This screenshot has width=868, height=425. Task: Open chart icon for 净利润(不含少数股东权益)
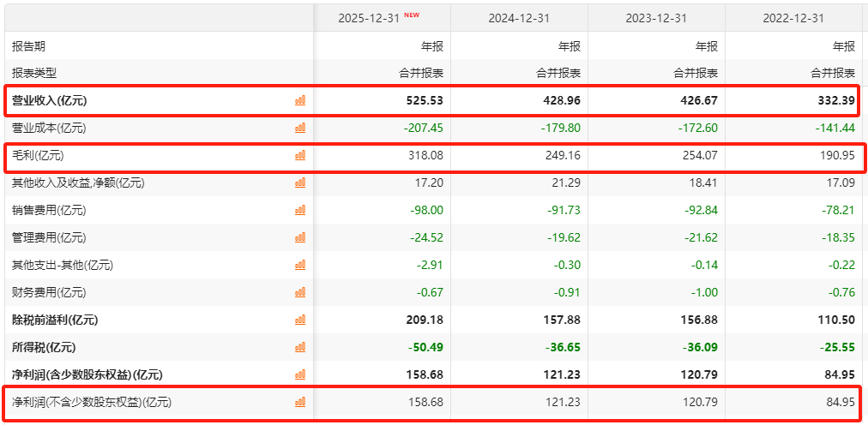[x=300, y=402]
